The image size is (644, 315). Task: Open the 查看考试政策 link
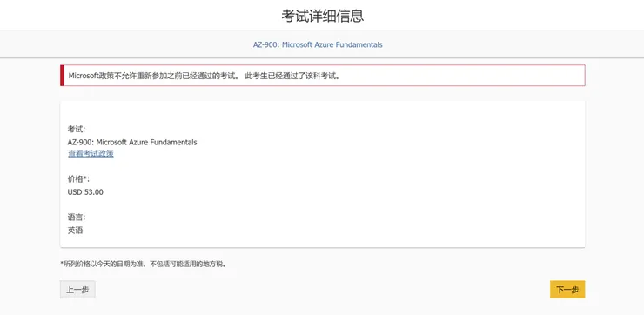91,154
